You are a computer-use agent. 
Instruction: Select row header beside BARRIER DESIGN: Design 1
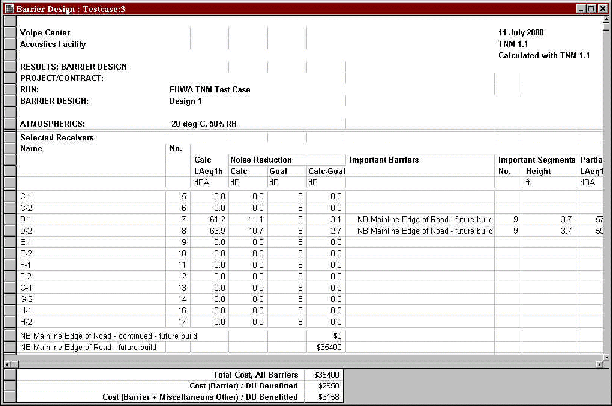tap(10, 101)
